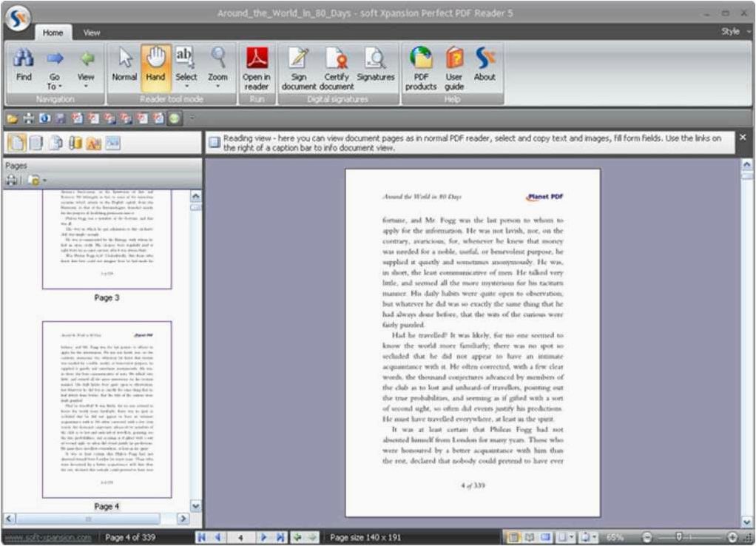Screen dimensions: 756x546
Task: Click the round application menu orb
Action: click(x=18, y=18)
